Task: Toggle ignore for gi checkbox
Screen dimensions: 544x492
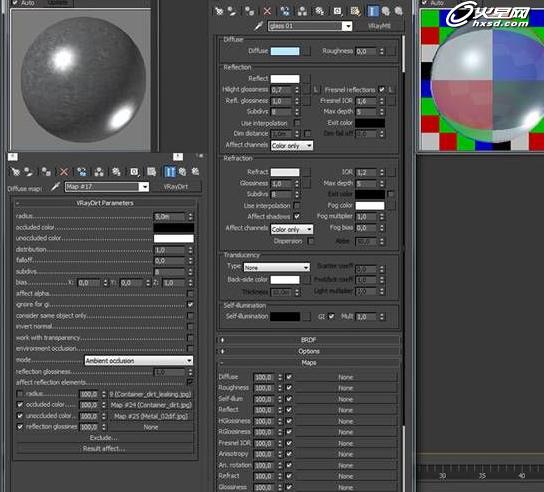Action: (x=190, y=305)
